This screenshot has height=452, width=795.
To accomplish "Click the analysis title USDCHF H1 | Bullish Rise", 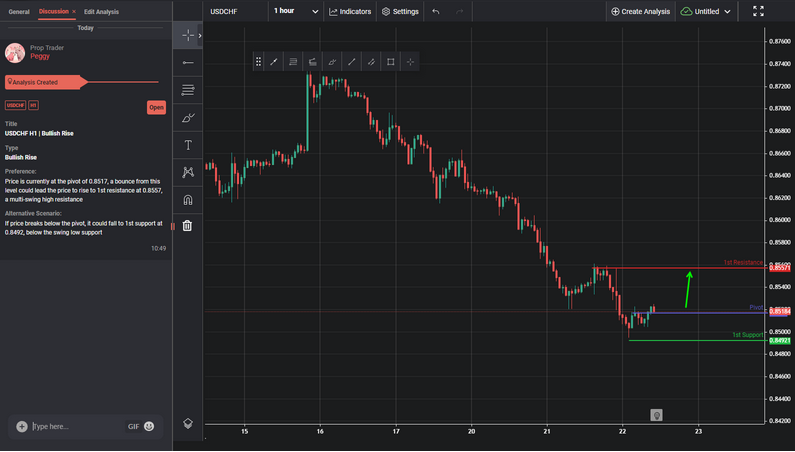I will click(x=39, y=133).
